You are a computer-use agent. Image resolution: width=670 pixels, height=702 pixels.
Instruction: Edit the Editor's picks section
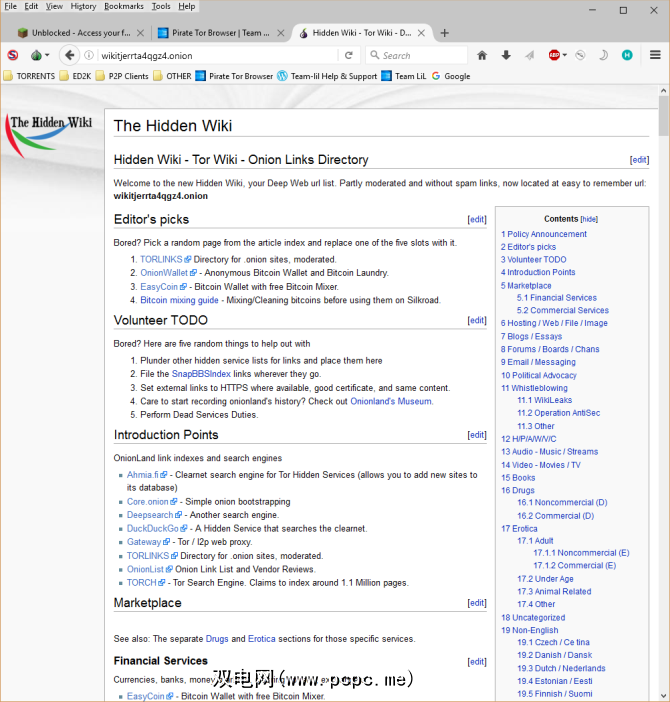(477, 219)
